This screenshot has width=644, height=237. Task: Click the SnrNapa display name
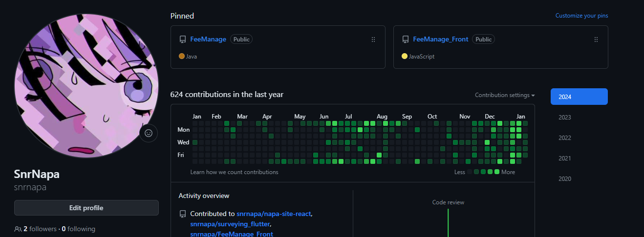[x=37, y=175]
